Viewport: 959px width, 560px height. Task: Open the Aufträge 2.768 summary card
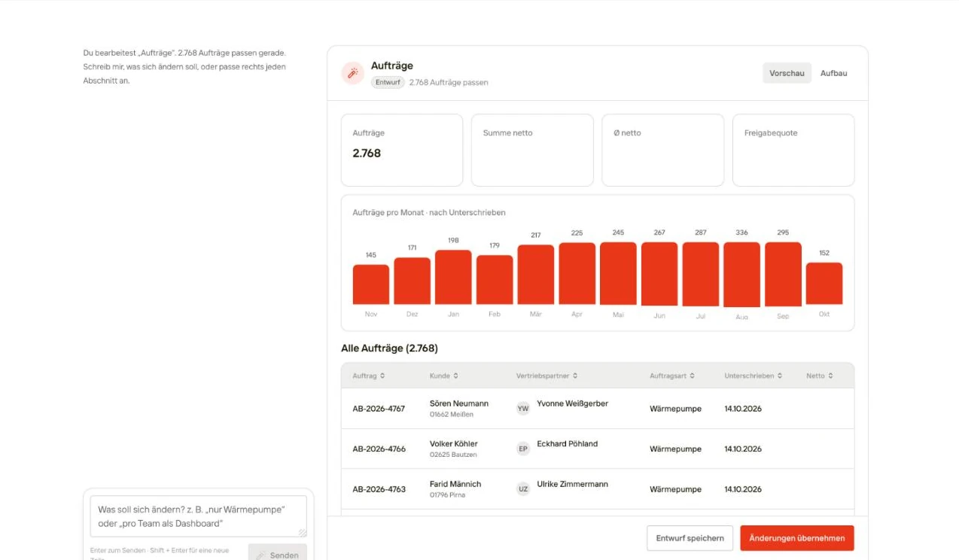click(x=402, y=150)
